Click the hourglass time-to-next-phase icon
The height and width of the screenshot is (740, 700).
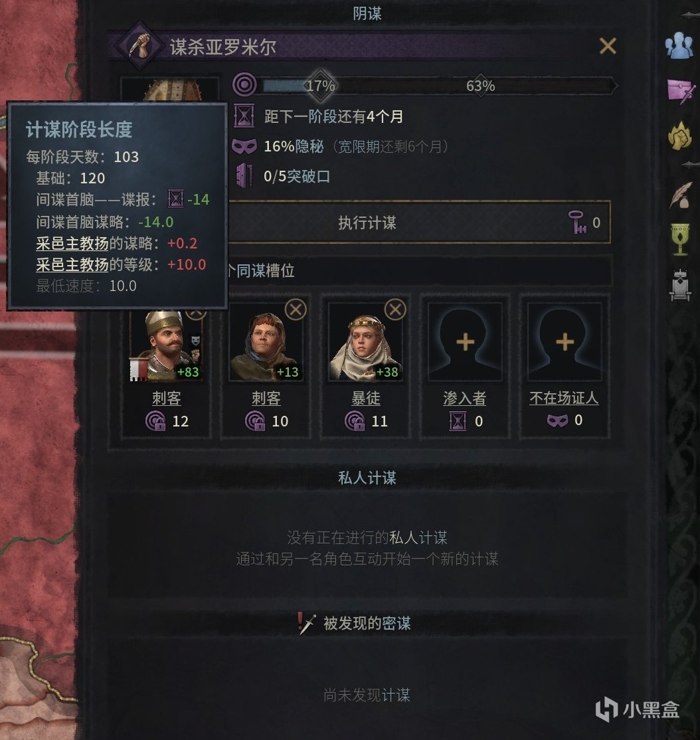[x=244, y=116]
